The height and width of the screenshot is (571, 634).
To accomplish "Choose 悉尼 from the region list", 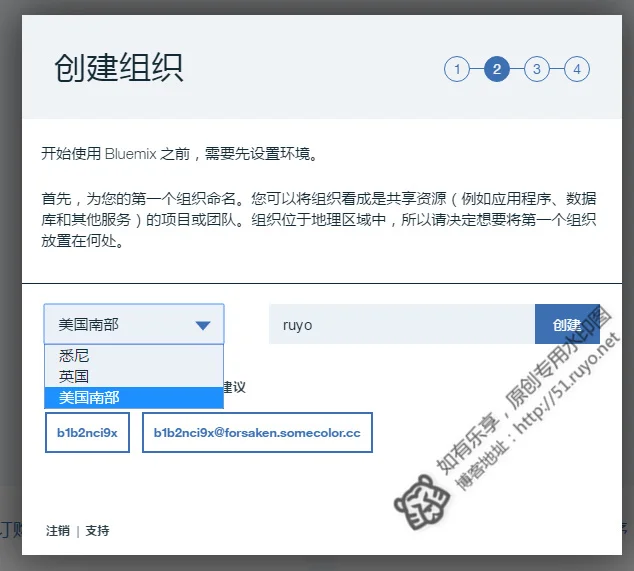I will tap(134, 356).
